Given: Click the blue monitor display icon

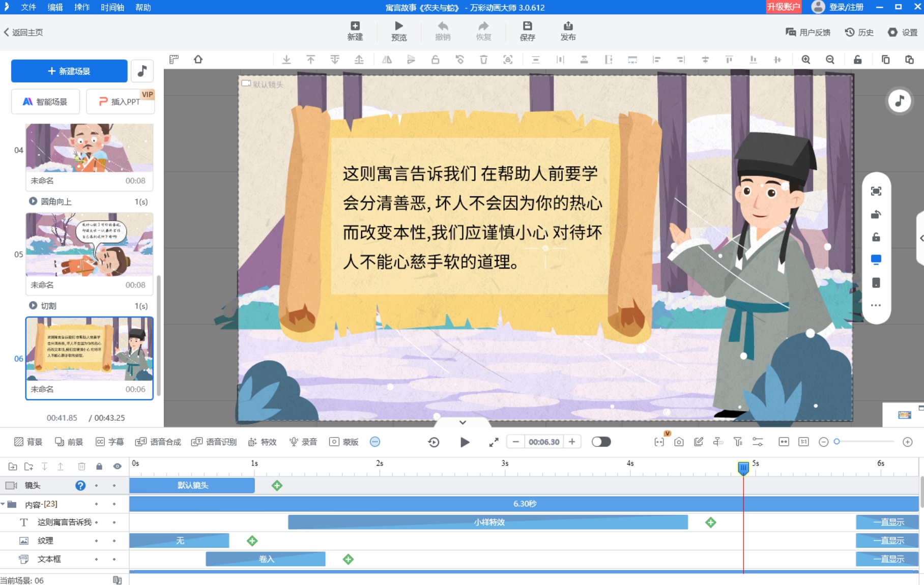Looking at the screenshot, I should (876, 260).
